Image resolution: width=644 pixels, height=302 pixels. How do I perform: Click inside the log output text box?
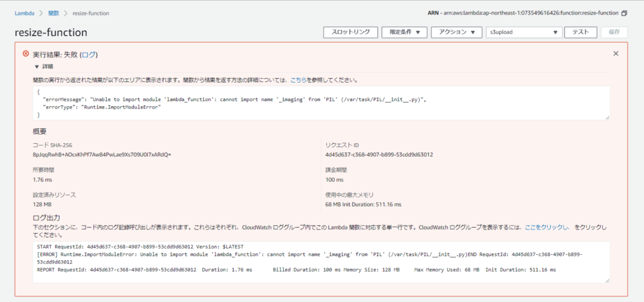[x=321, y=262]
